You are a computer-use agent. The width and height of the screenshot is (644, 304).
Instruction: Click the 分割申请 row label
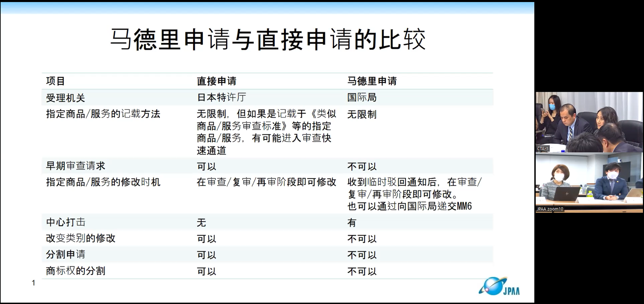point(66,254)
